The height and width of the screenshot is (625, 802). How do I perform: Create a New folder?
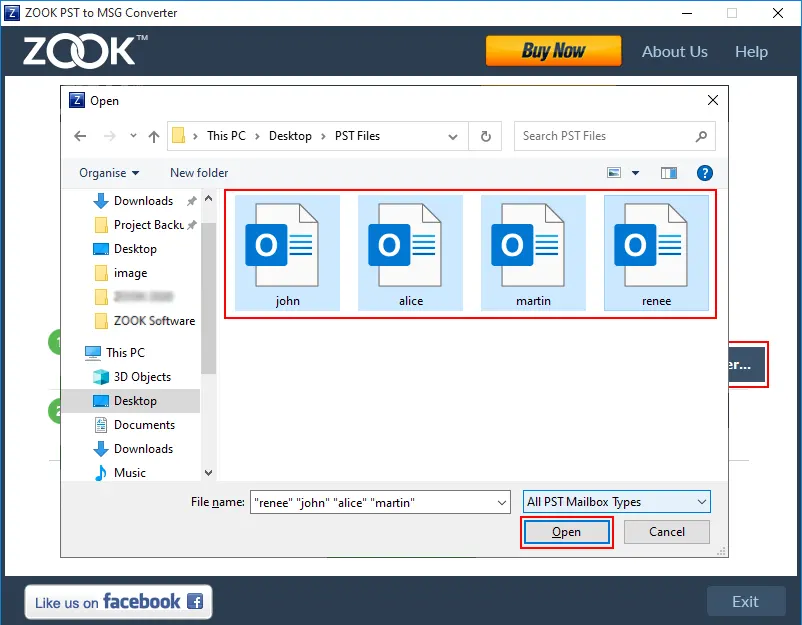click(199, 173)
